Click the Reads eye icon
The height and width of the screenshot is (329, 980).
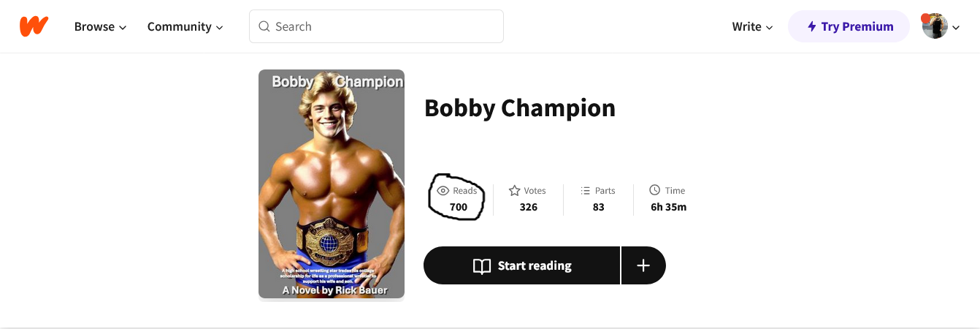pyautogui.click(x=443, y=191)
